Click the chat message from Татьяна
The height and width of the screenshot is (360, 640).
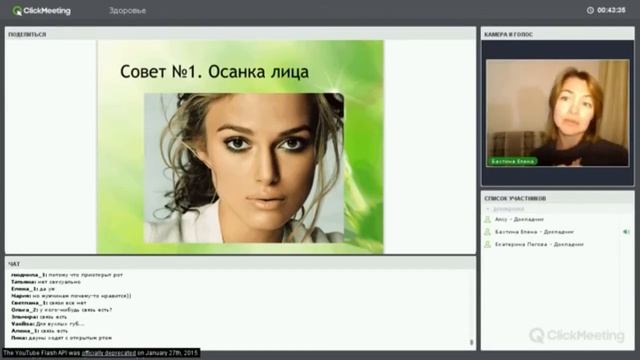click(x=46, y=282)
